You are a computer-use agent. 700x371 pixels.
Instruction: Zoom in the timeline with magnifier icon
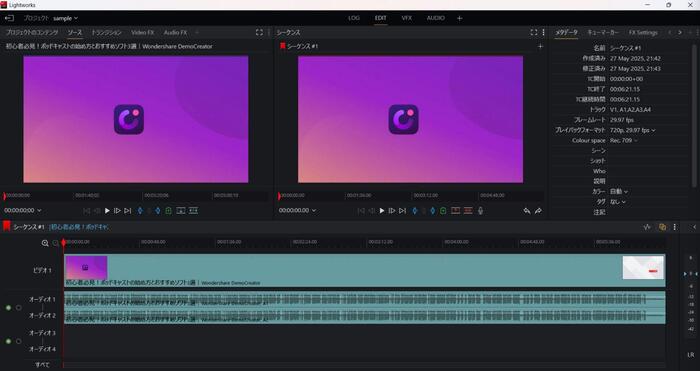45,243
